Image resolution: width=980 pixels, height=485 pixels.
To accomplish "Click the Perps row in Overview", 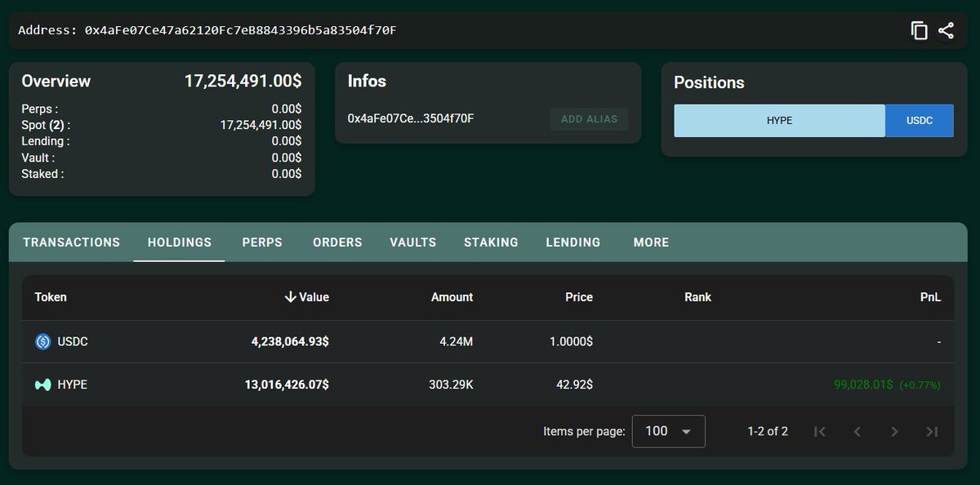I will (162, 109).
